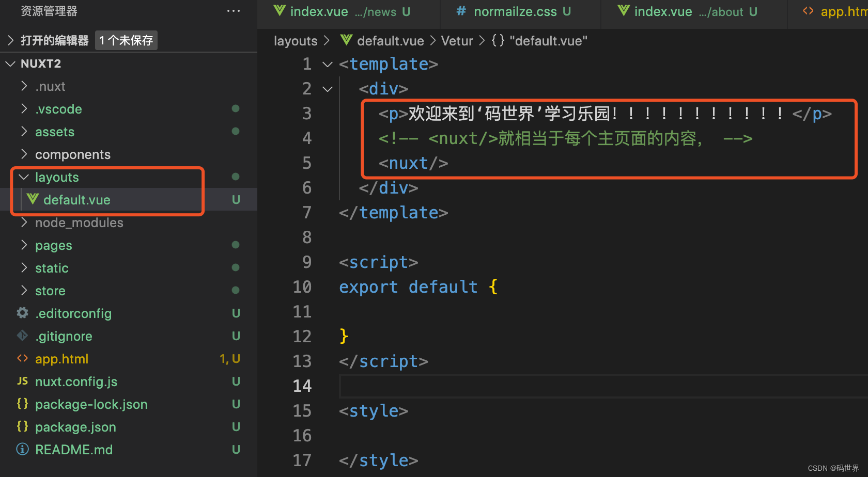Screen dimensions: 868x477
Task: Click the HTML icon on the app.html tab
Action: click(x=808, y=11)
